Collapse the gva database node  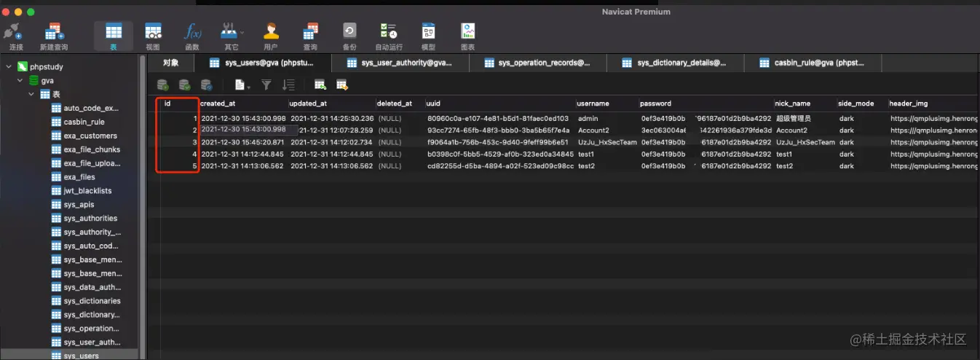(20, 80)
